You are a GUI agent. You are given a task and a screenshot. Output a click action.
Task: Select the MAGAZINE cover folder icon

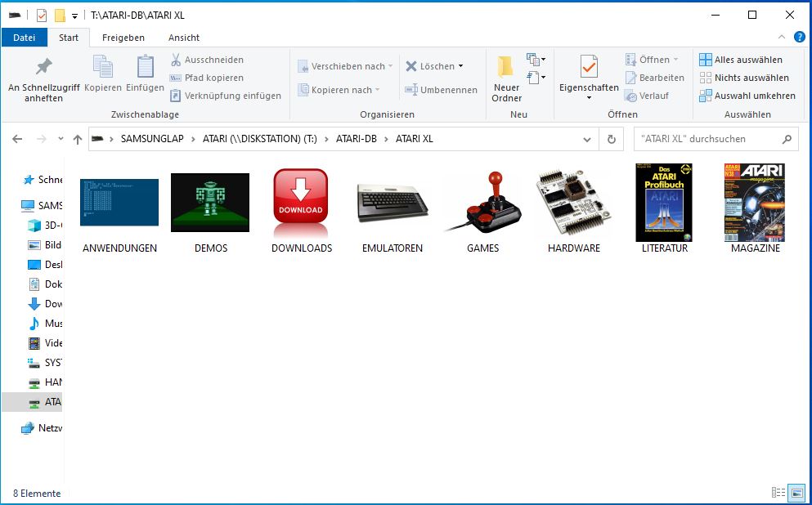point(755,203)
